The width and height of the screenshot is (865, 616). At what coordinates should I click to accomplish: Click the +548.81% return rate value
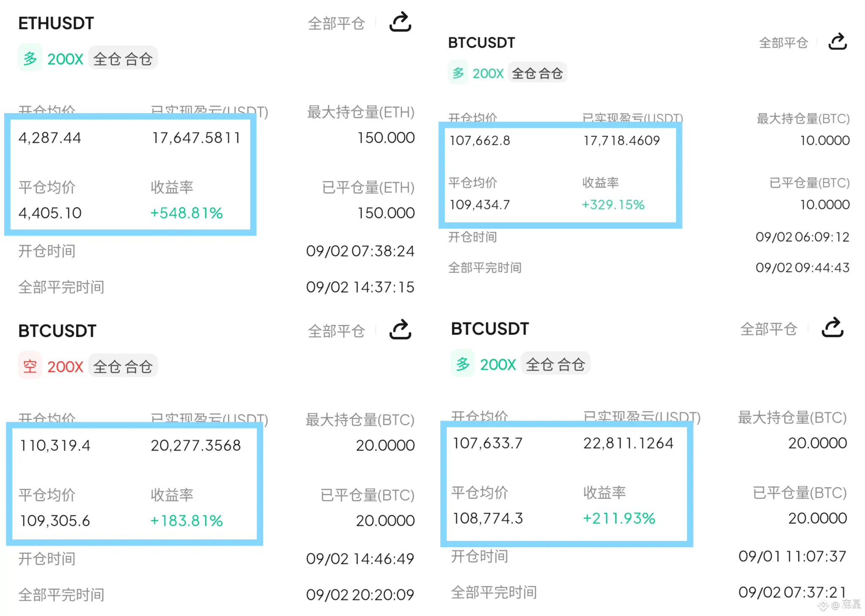pos(186,213)
